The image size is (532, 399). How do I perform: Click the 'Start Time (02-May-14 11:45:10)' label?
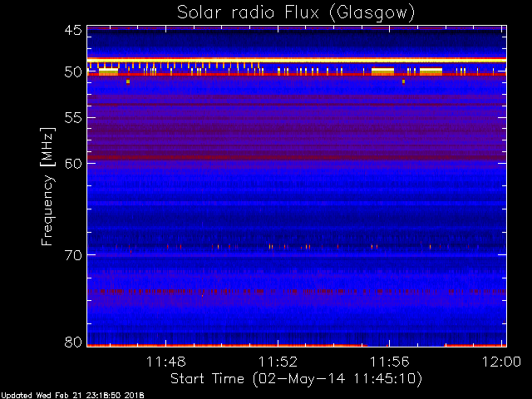click(296, 379)
